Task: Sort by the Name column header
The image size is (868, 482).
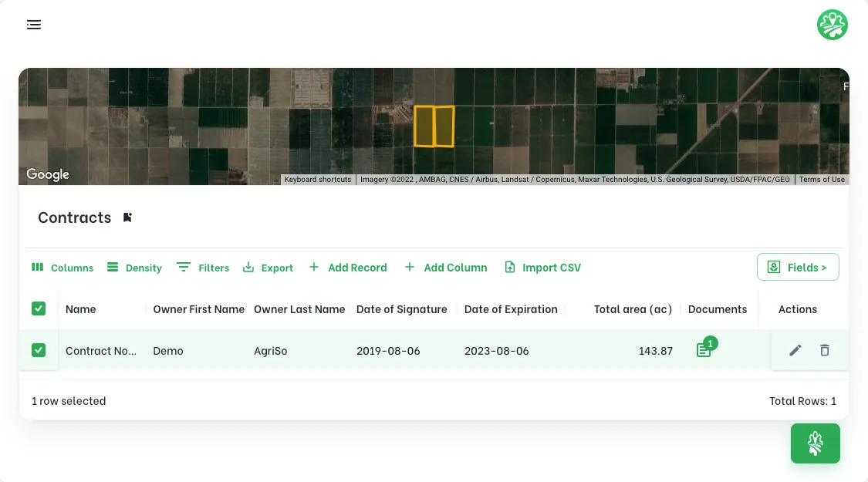Action: 81,309
